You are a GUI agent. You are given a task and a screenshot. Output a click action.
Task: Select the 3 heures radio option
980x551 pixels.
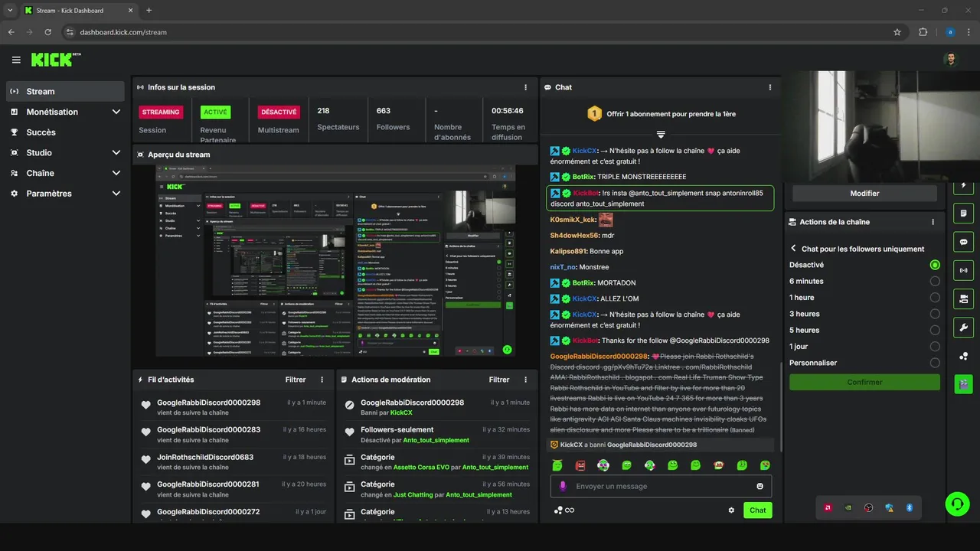coord(935,314)
